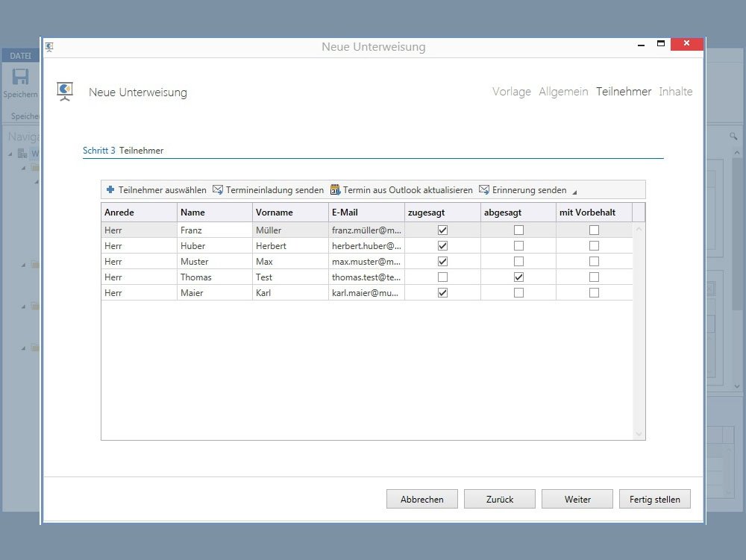This screenshot has height=560, width=746.
Task: Click the Speichern floppy disk icon
Action: (20, 78)
